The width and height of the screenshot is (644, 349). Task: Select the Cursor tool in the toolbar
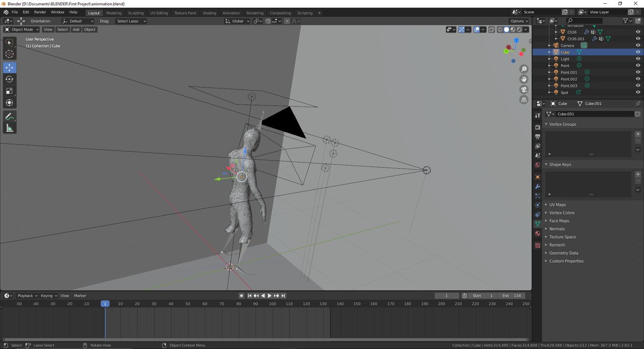(10, 54)
